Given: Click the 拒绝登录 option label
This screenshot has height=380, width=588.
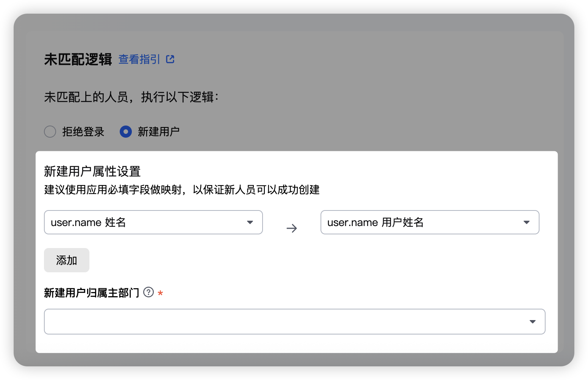Looking at the screenshot, I should point(83,132).
